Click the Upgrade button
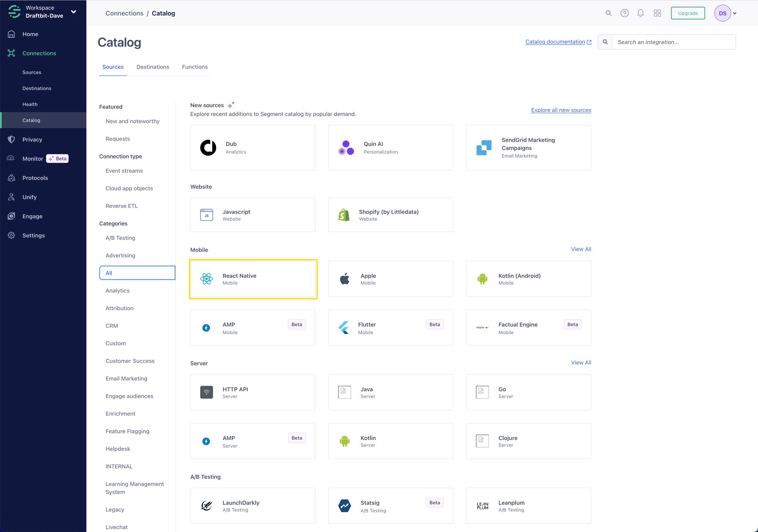The height and width of the screenshot is (532, 758). [x=688, y=13]
